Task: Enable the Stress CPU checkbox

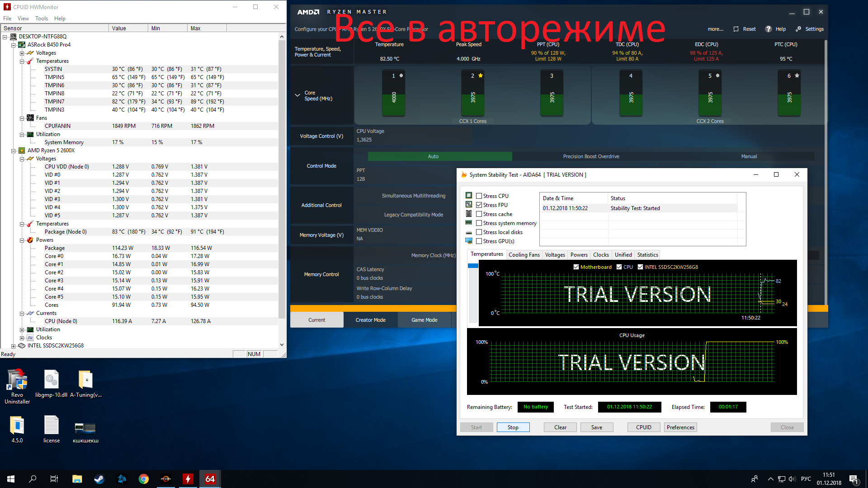Action: (x=479, y=196)
